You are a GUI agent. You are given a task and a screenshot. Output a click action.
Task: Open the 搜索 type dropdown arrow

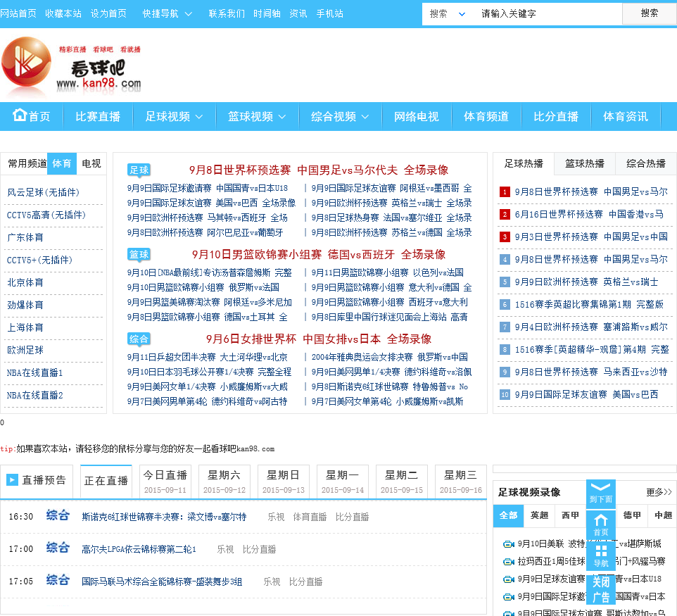[x=462, y=14]
